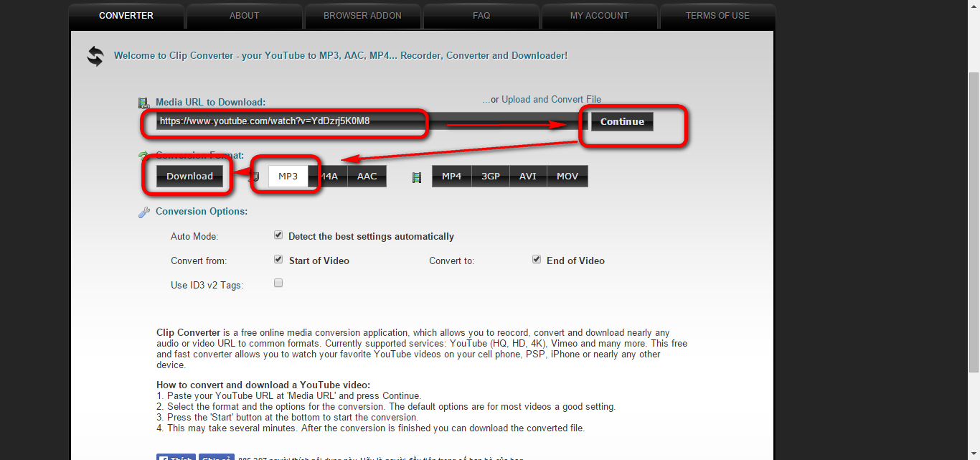The width and height of the screenshot is (980, 460).
Task: Click the Media URL to Download label
Action: 210,103
